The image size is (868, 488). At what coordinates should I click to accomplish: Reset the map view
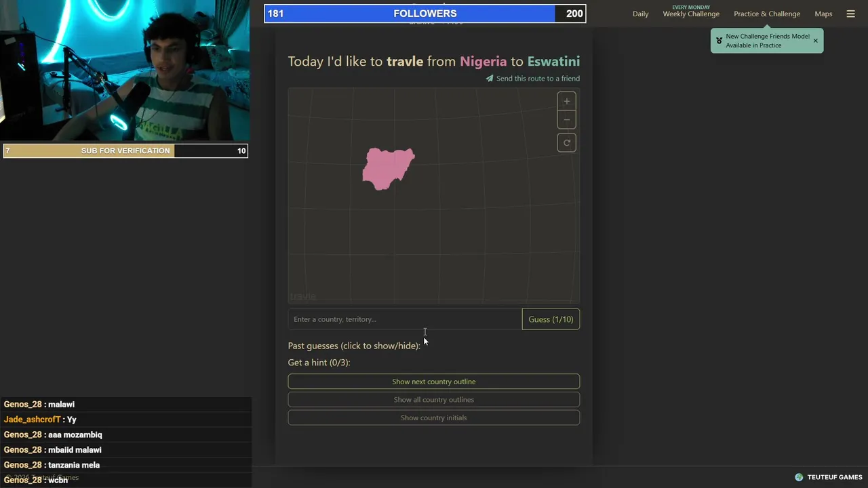pyautogui.click(x=567, y=143)
